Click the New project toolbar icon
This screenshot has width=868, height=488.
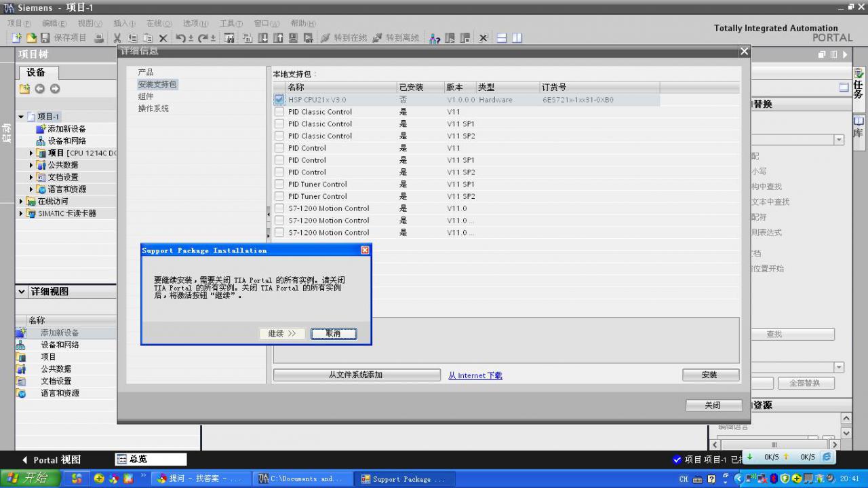pyautogui.click(x=18, y=38)
